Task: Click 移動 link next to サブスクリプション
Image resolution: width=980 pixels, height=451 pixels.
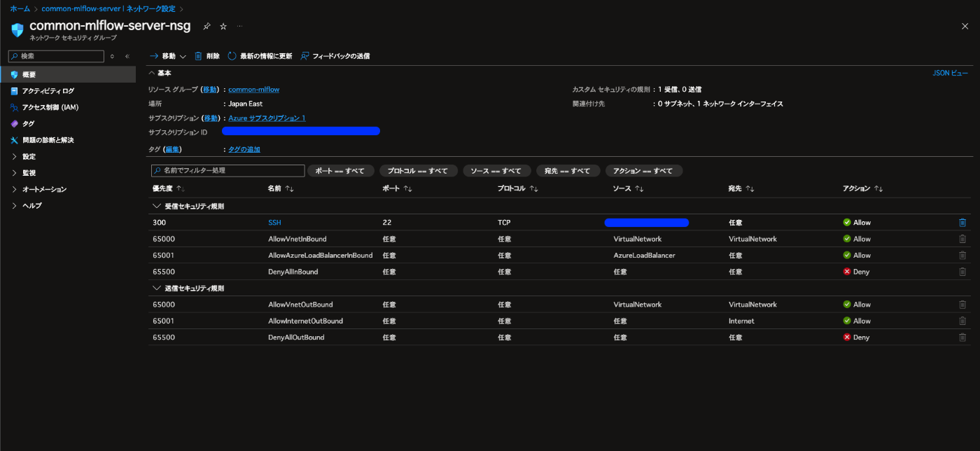Action: [211, 118]
